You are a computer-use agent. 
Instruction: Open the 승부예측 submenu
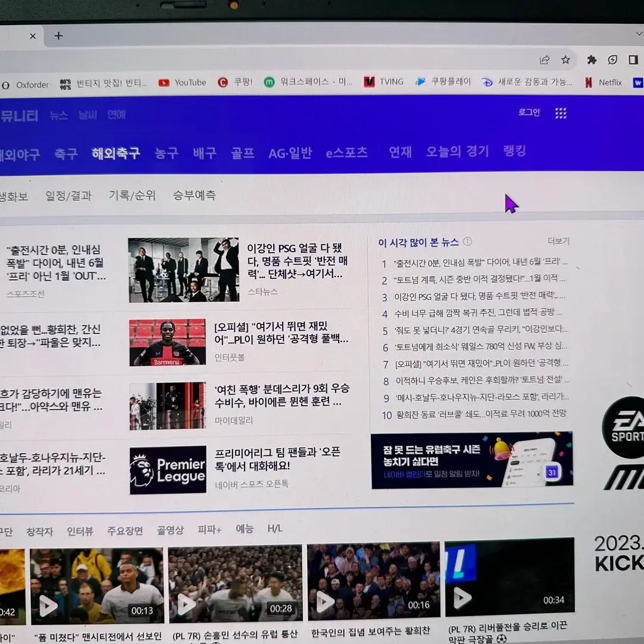(x=194, y=195)
